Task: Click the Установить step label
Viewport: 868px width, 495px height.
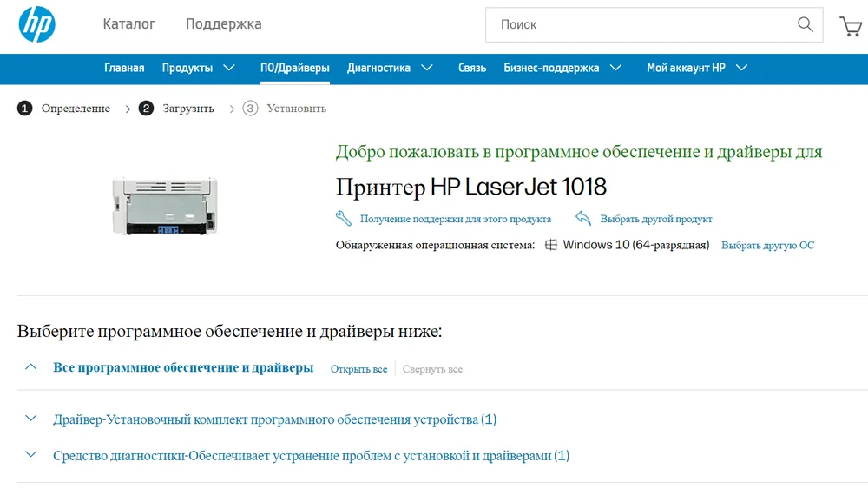Action: click(x=296, y=108)
